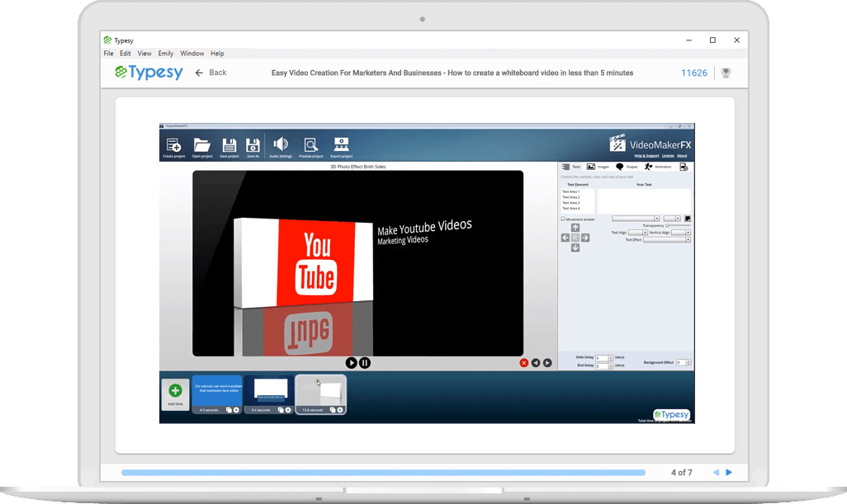
Task: Switch to the Animation tab
Action: pyautogui.click(x=658, y=167)
